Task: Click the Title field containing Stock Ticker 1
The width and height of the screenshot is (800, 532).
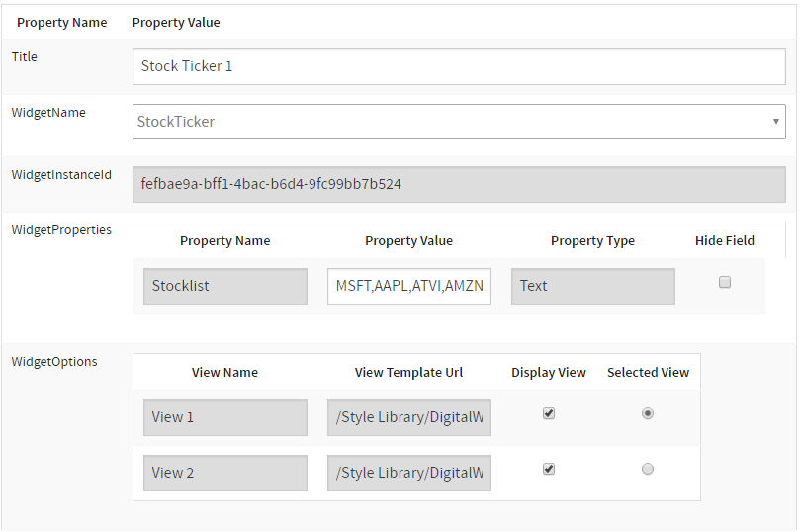Action: [459, 66]
